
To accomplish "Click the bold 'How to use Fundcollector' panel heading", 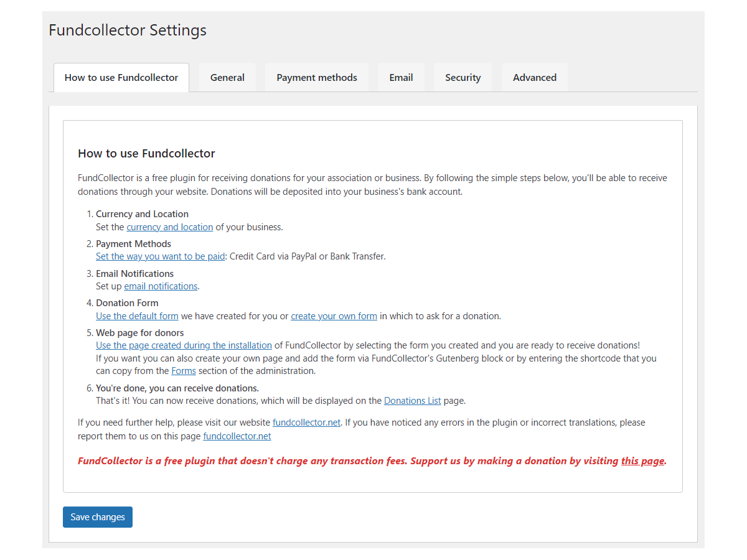I will (x=146, y=154).
